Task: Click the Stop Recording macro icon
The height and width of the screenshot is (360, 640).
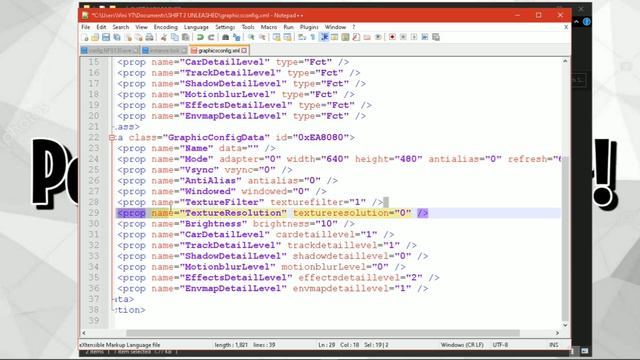Action: [403, 37]
